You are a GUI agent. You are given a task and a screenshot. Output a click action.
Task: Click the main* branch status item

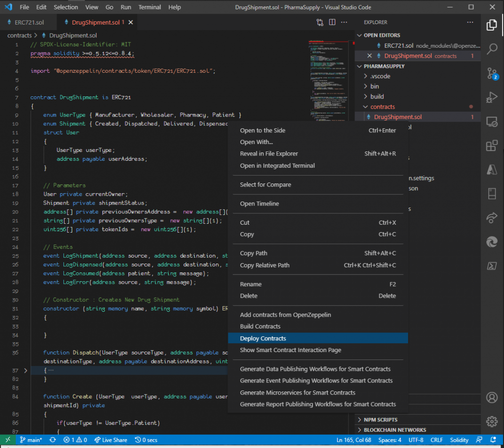(31, 440)
